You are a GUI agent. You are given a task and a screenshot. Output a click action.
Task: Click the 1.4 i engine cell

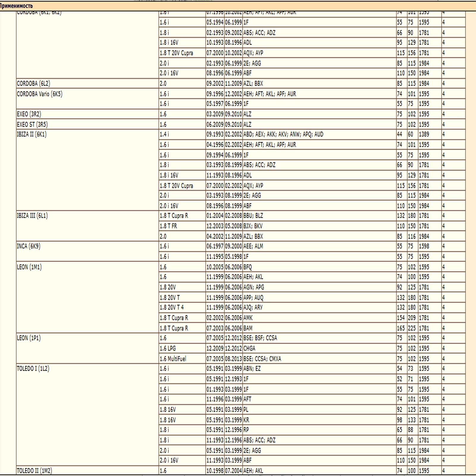[x=164, y=134]
